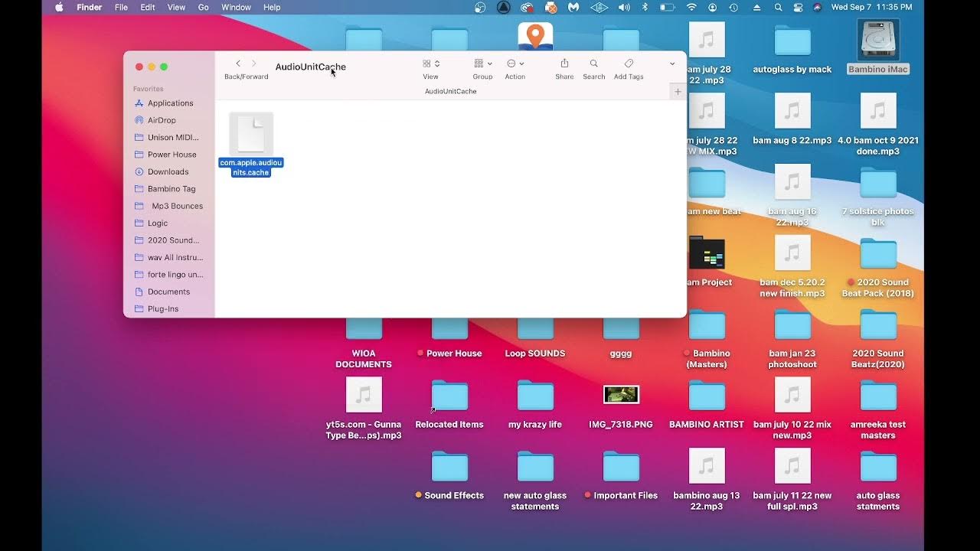The image size is (980, 551).
Task: Open Documents in sidebar
Action: pos(168,292)
